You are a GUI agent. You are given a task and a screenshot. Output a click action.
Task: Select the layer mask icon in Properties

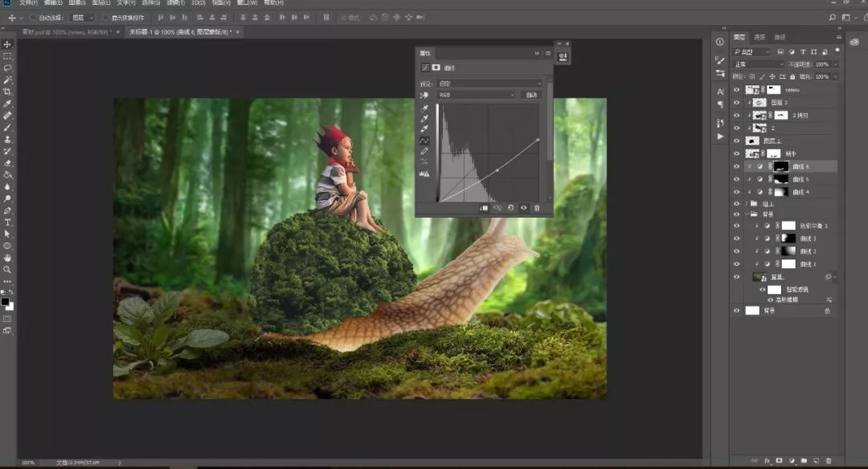pyautogui.click(x=436, y=67)
